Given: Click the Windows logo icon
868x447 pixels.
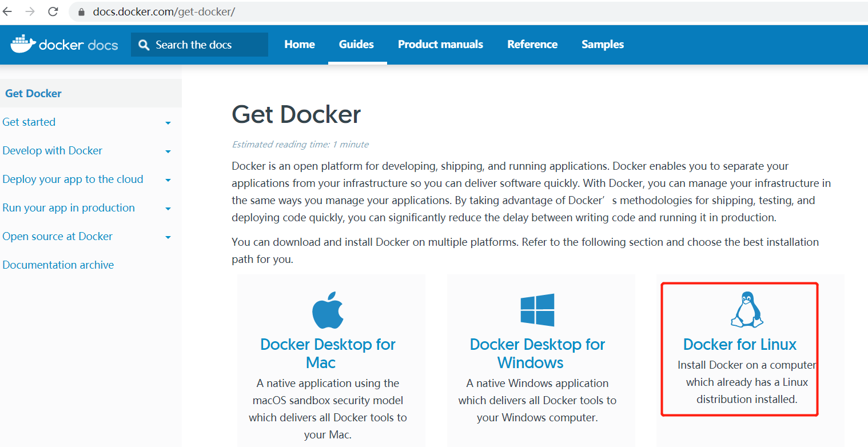Looking at the screenshot, I should click(x=537, y=310).
